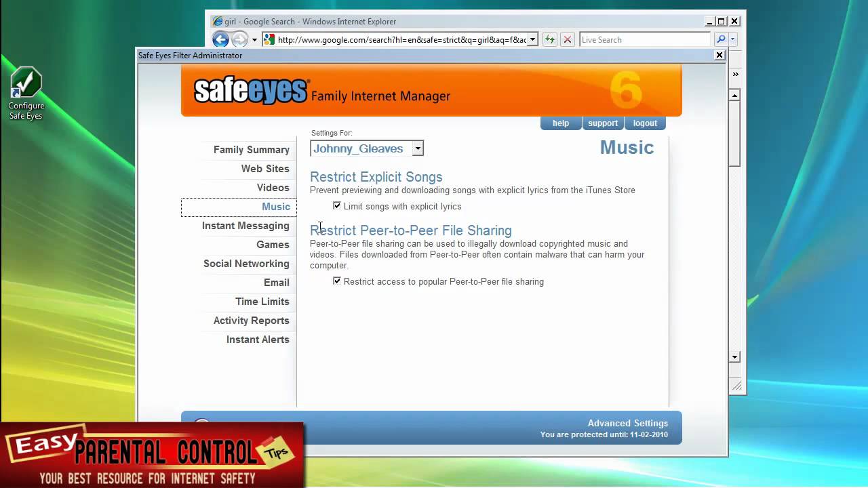
Task: Click the Live Search input box
Action: tap(645, 39)
